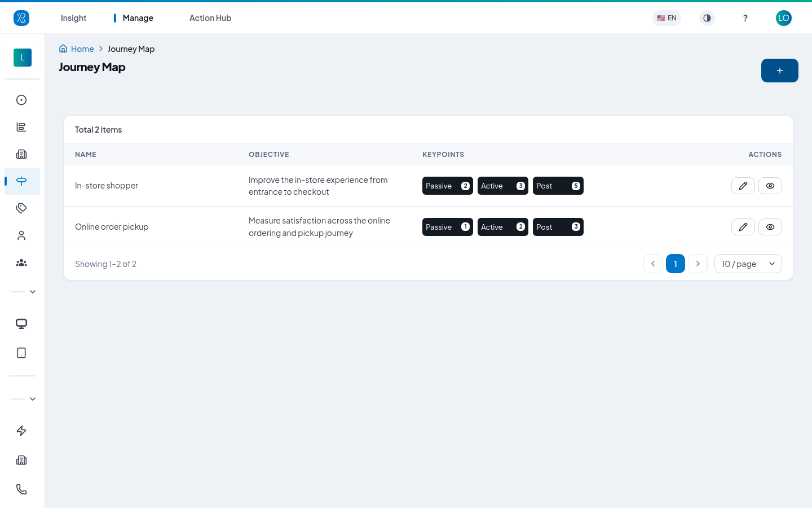The height and width of the screenshot is (508, 812).
Task: Edit the In-store shopper journey
Action: pyautogui.click(x=743, y=186)
